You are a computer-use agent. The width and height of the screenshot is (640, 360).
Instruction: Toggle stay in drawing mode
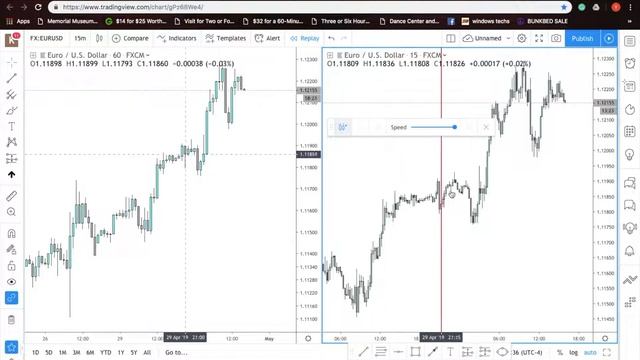(x=11, y=249)
